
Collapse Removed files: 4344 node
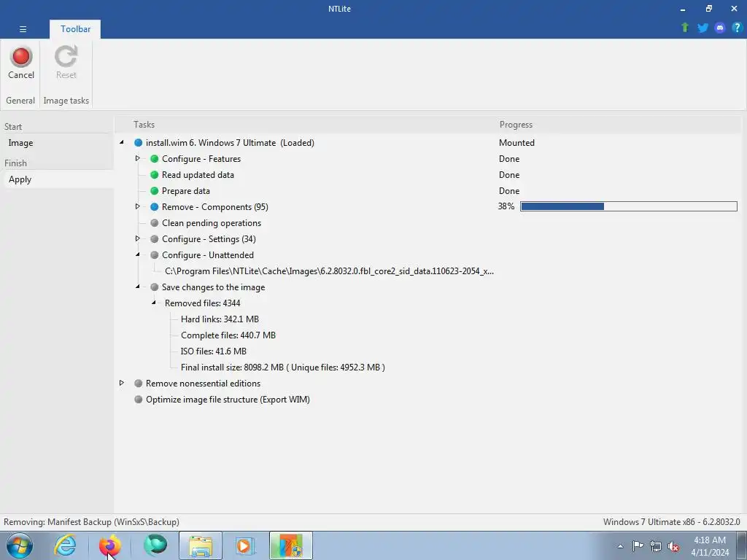click(154, 303)
